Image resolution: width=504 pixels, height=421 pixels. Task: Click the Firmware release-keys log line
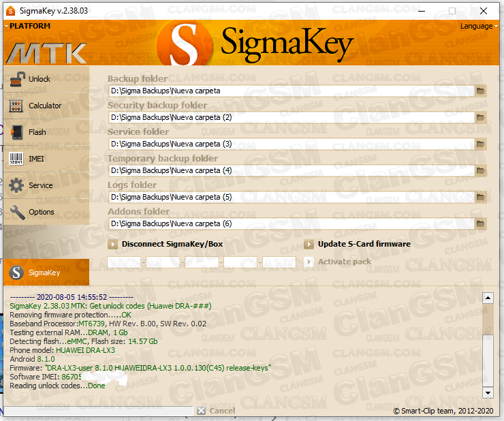click(140, 368)
